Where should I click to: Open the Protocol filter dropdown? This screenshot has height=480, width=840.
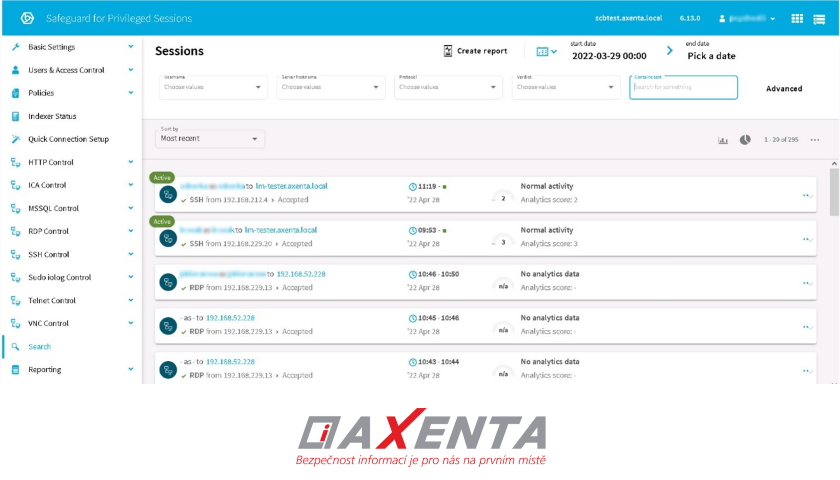448,87
